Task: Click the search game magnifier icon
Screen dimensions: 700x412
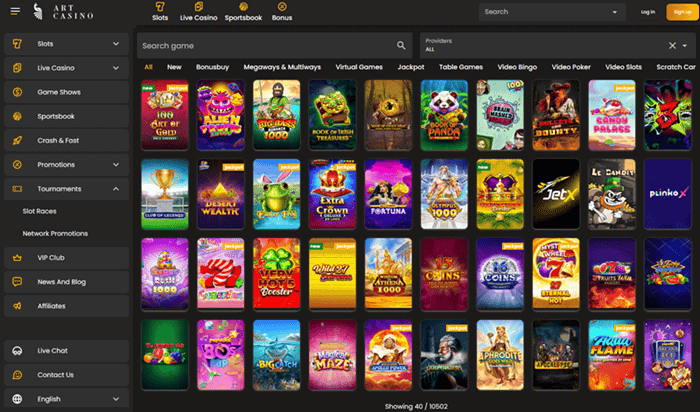Action: click(x=401, y=46)
